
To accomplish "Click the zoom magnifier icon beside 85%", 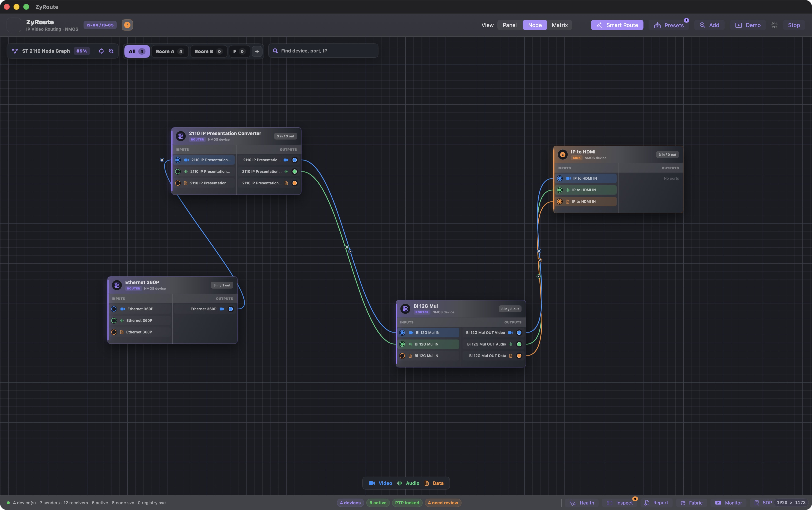I will pyautogui.click(x=111, y=51).
